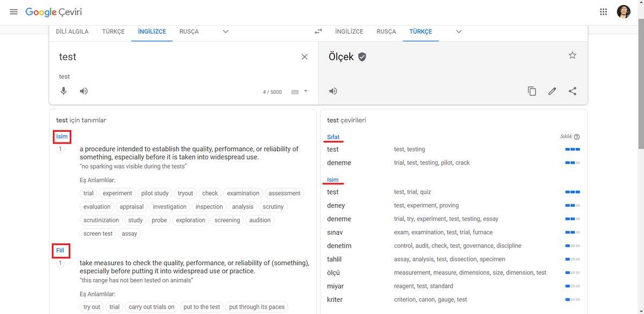Click the "trial" synonym chip
This screenshot has width=644, height=314.
(x=88, y=193)
